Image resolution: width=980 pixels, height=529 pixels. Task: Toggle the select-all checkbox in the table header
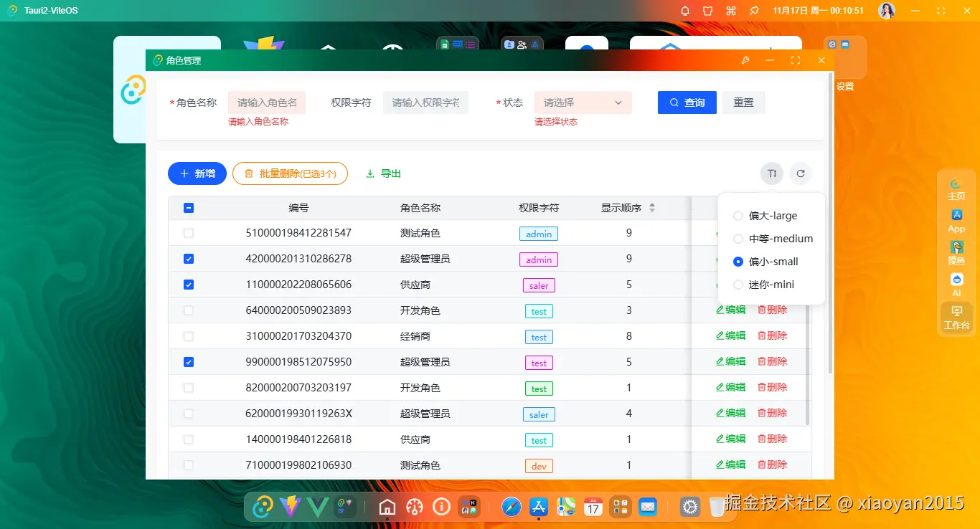point(189,207)
